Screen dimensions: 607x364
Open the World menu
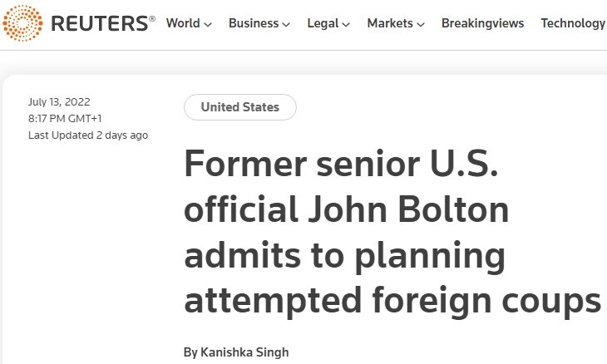(x=183, y=23)
